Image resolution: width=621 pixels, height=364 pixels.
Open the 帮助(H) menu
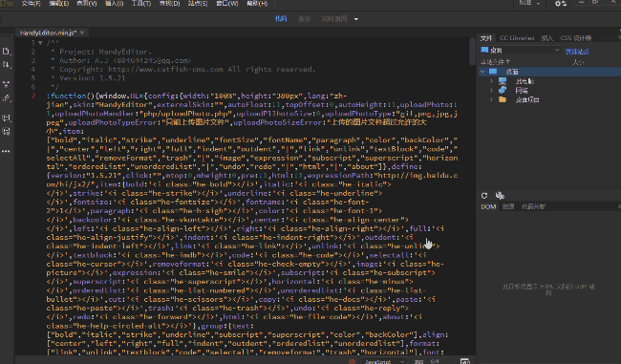257,3
